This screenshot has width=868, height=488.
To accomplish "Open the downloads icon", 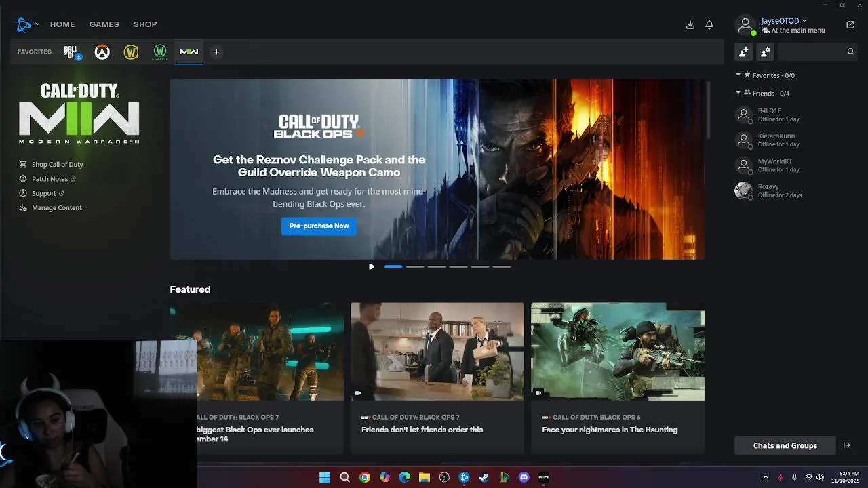I will click(690, 25).
